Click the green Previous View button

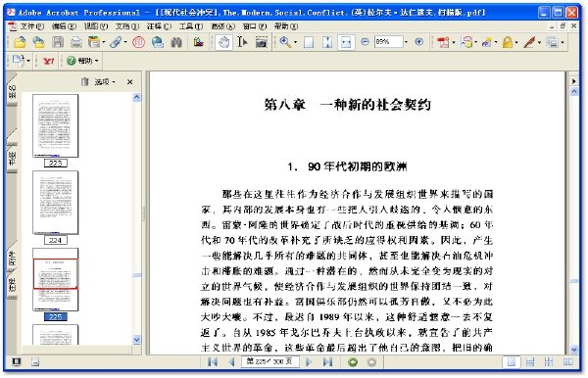click(x=353, y=362)
